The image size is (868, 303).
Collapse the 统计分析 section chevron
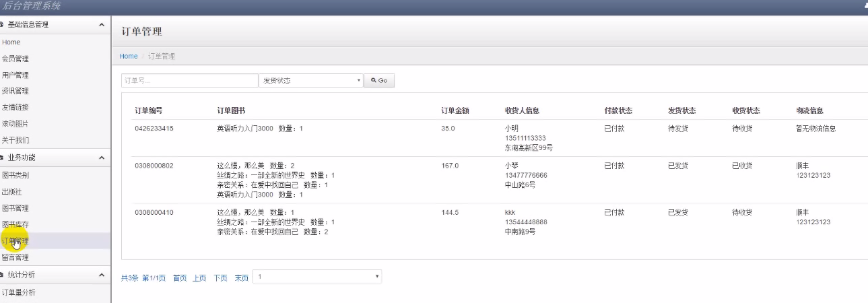pyautogui.click(x=102, y=275)
